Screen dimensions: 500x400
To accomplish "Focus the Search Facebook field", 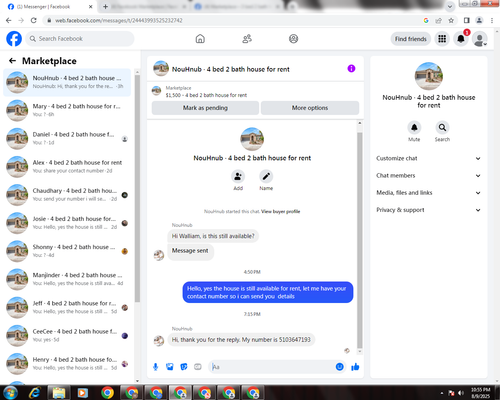I will click(80, 39).
